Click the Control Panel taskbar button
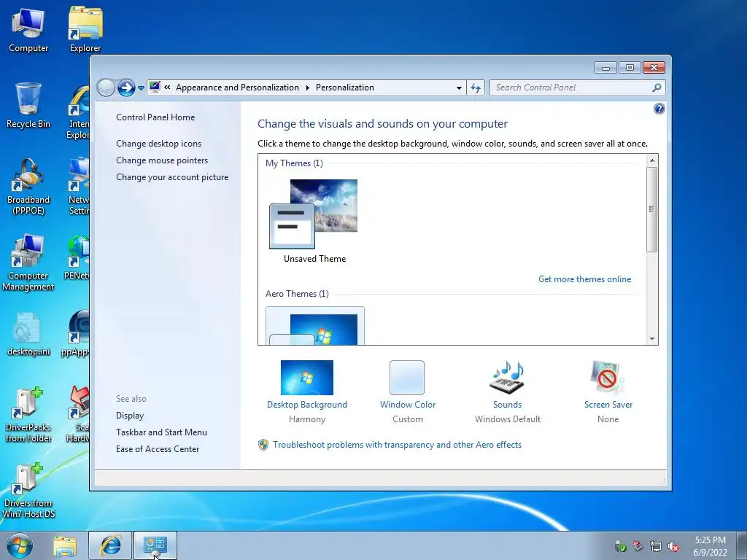This screenshot has width=747, height=560. coord(155,545)
